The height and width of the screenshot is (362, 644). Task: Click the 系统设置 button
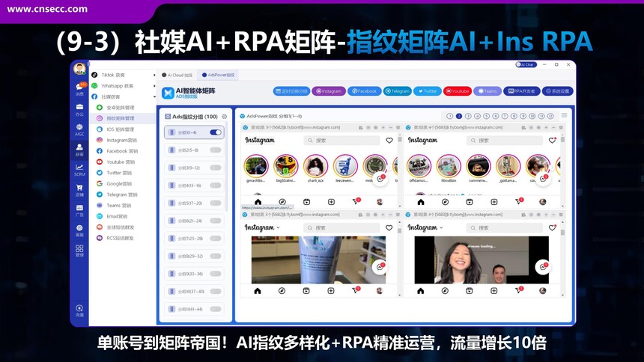click(x=557, y=91)
